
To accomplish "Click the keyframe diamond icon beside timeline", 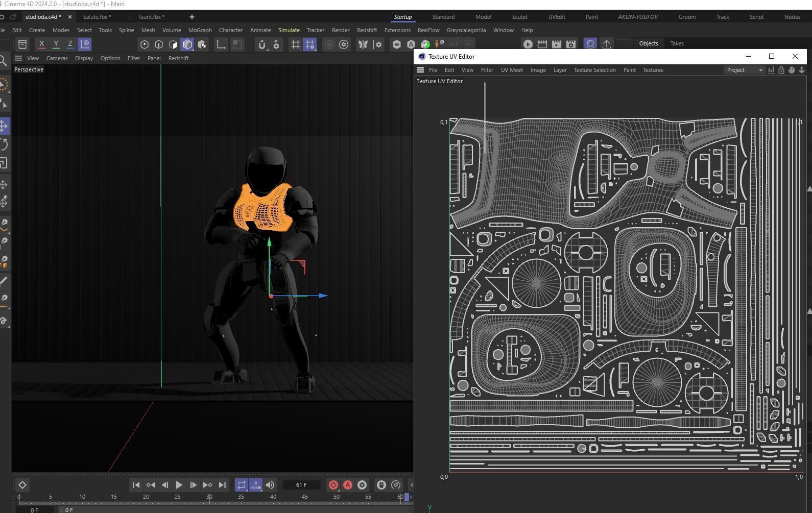I will tap(22, 485).
